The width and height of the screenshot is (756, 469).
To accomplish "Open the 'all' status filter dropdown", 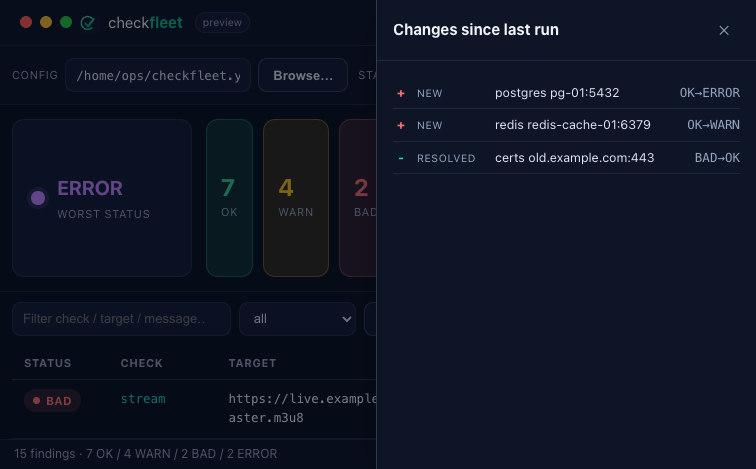I will point(297,319).
